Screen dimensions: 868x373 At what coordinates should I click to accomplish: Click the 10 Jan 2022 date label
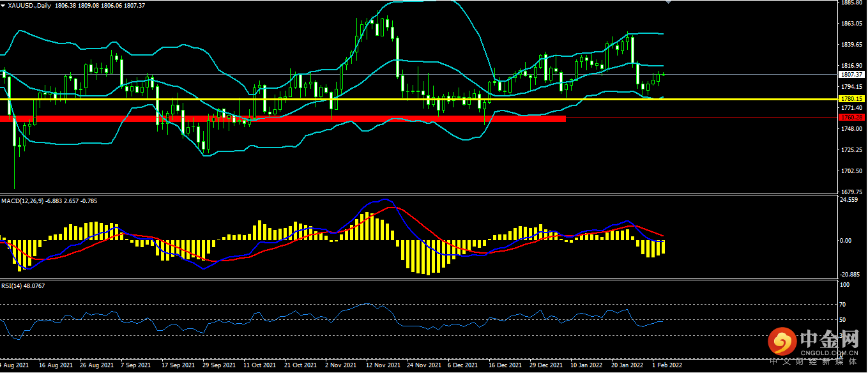(586, 366)
